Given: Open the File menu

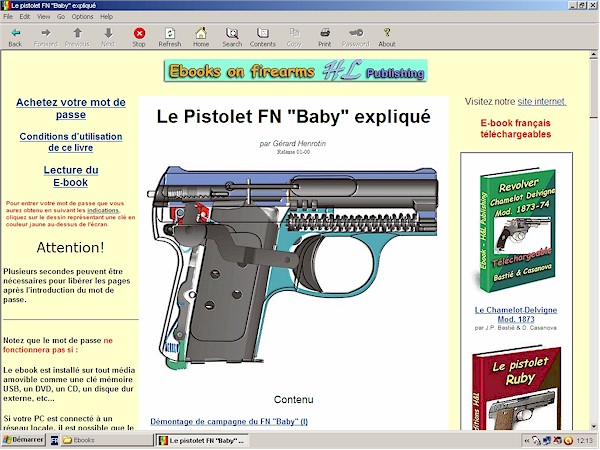Looking at the screenshot, I should [8, 16].
